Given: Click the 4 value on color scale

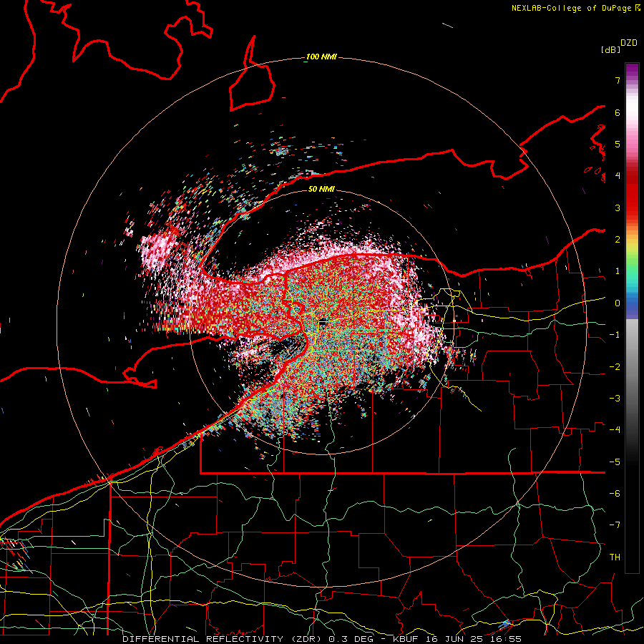Looking at the screenshot, I should pos(618,176).
